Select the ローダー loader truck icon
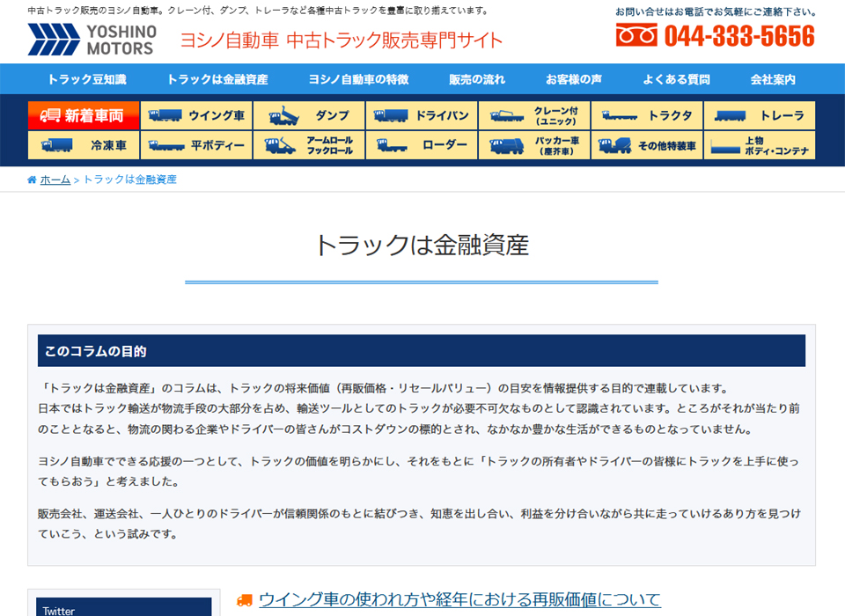845x616 pixels. click(x=422, y=144)
